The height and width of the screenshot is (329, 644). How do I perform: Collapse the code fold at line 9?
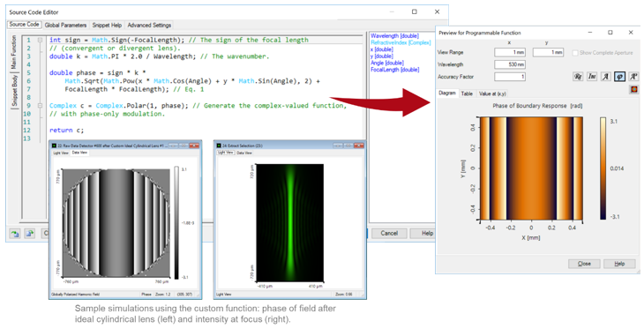[x=41, y=106]
